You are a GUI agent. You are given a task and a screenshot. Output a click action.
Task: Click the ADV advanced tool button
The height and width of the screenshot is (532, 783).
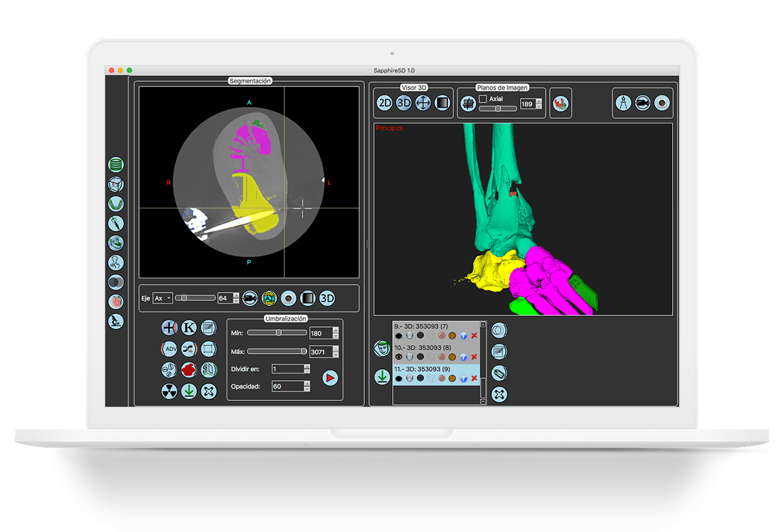click(x=169, y=349)
